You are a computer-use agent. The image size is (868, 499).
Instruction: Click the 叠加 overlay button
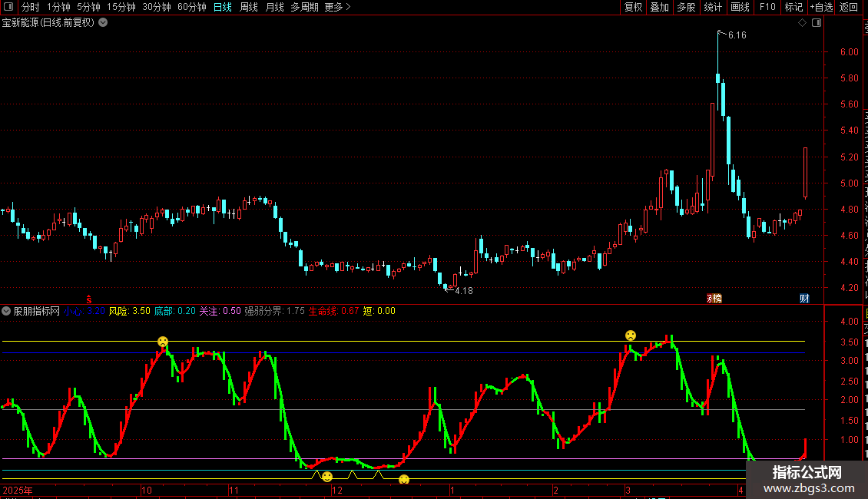(660, 7)
